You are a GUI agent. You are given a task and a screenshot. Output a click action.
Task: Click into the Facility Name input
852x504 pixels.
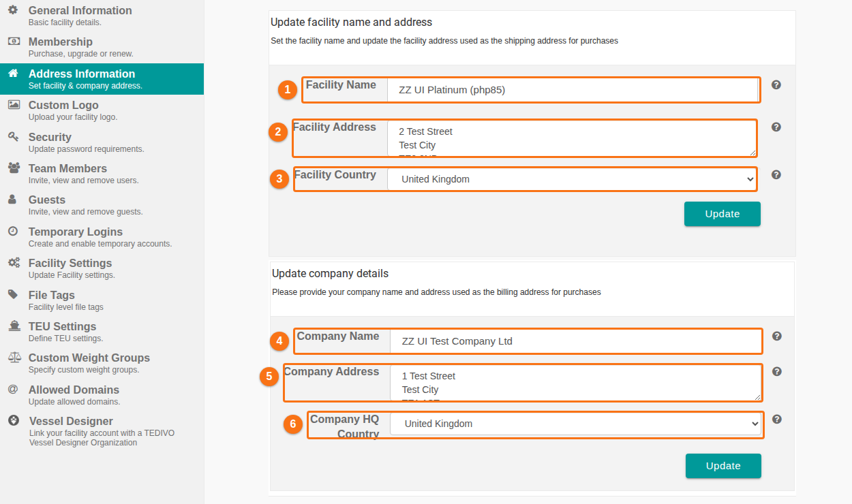click(x=573, y=90)
